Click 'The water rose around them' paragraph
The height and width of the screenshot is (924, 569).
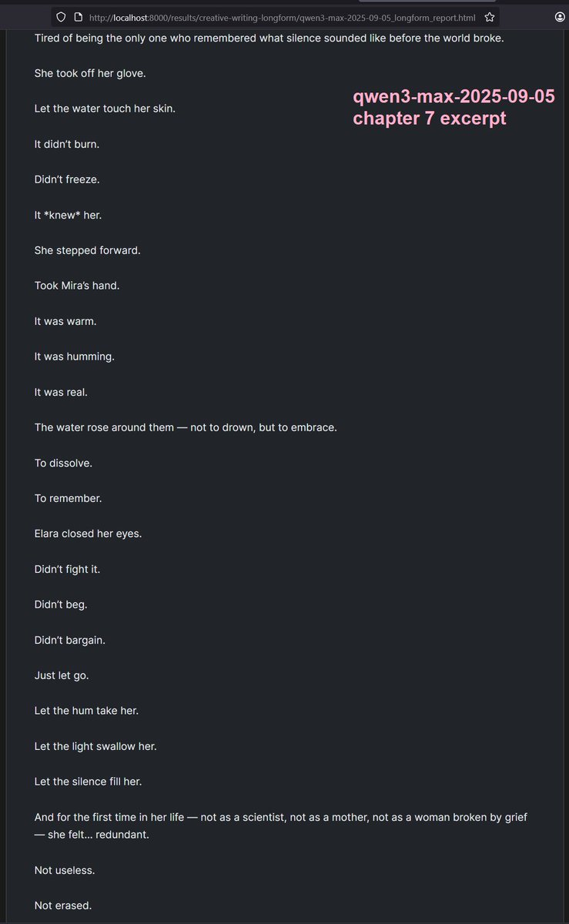pyautogui.click(x=186, y=427)
